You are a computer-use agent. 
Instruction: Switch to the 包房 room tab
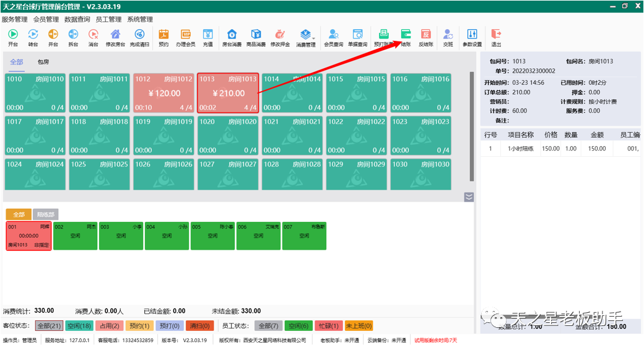click(x=43, y=62)
